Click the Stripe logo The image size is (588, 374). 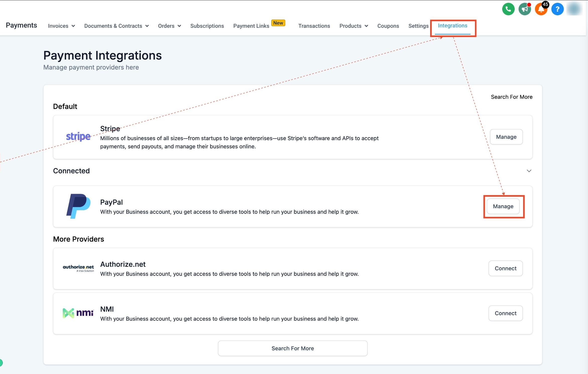pyautogui.click(x=78, y=137)
